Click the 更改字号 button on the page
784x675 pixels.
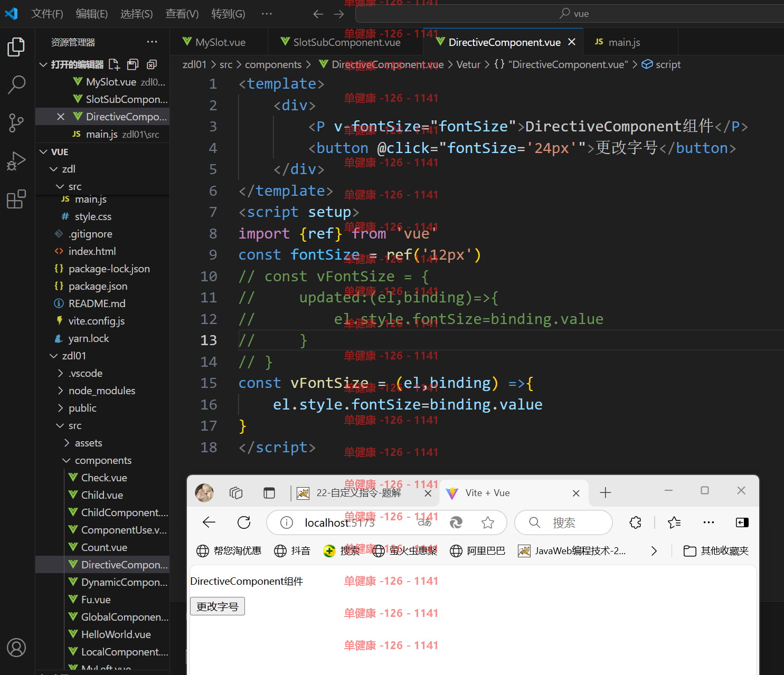coord(218,606)
